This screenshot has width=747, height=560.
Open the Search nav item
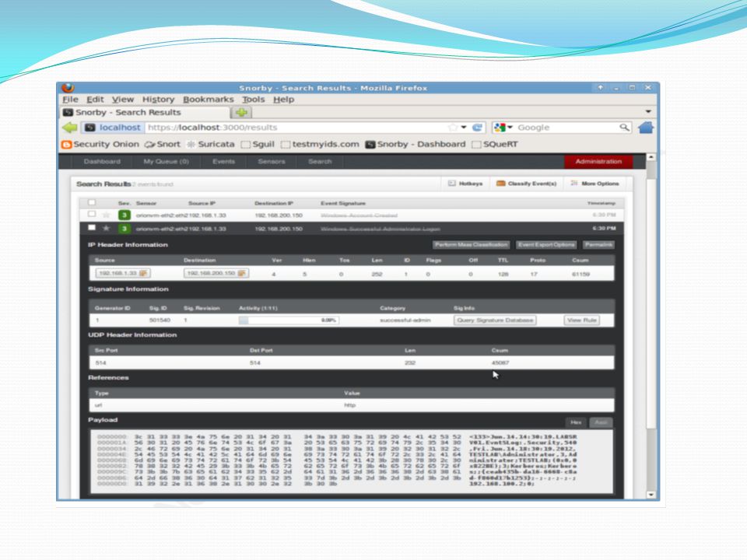pos(320,162)
